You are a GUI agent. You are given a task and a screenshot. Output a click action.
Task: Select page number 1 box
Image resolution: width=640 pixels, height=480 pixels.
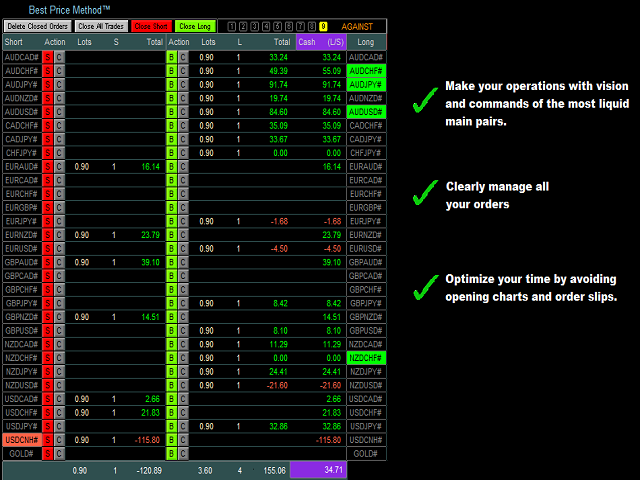[x=231, y=27]
